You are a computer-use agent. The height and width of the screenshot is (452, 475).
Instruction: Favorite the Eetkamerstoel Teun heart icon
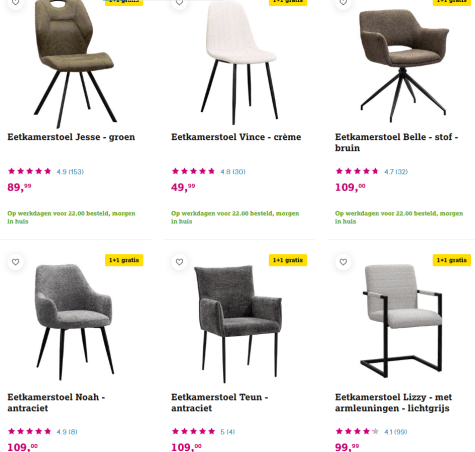point(179,262)
